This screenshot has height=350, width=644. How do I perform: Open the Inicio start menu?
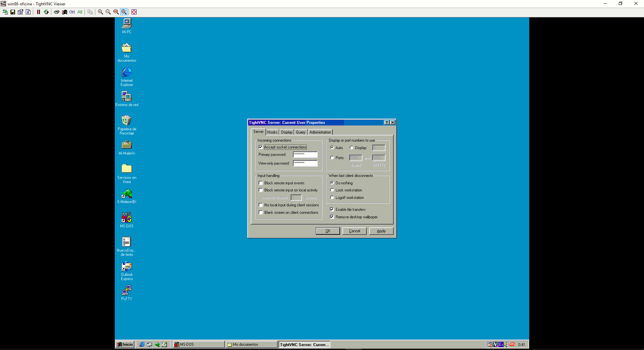point(125,344)
